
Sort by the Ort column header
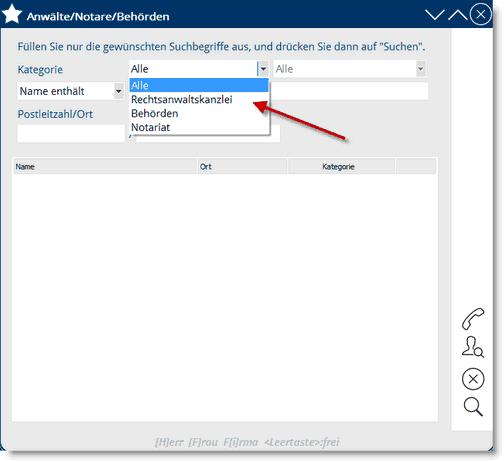(x=242, y=166)
